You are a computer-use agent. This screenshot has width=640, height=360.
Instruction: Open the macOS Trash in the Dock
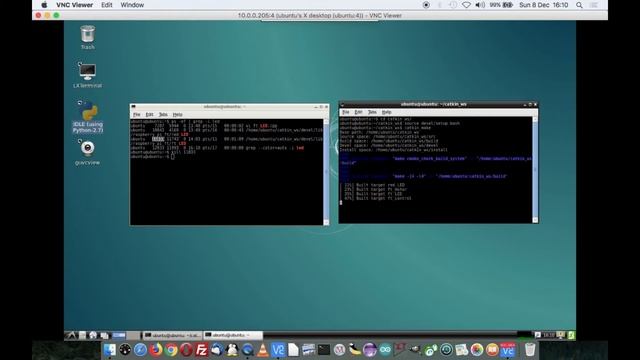coord(530,350)
